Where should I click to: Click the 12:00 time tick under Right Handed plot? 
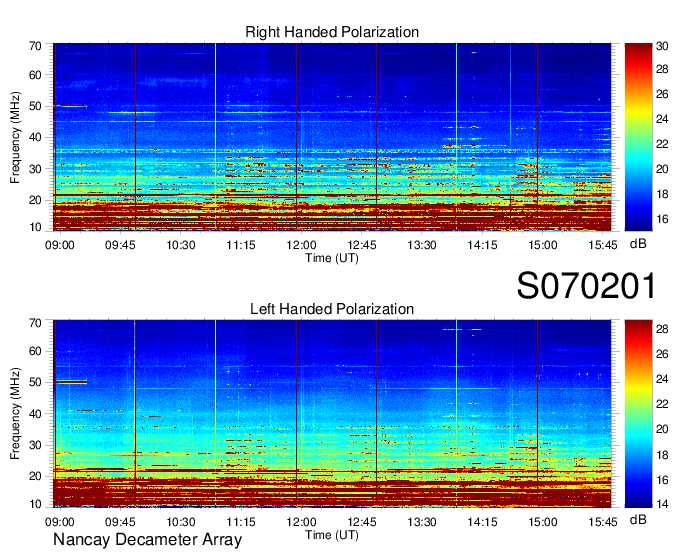pos(301,245)
